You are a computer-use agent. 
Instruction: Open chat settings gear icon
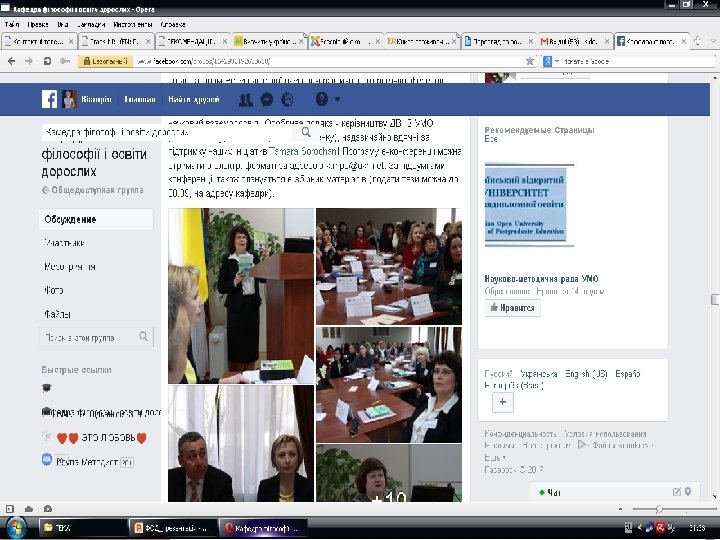[x=688, y=491]
